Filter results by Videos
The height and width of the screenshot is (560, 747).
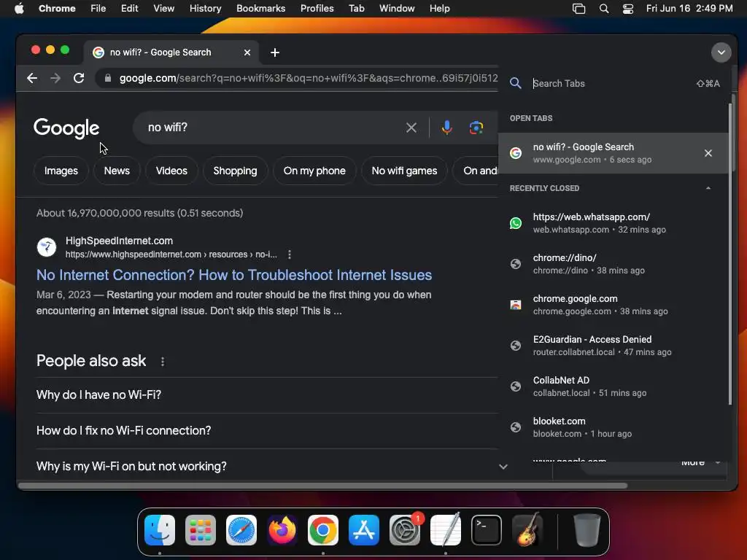point(171,171)
